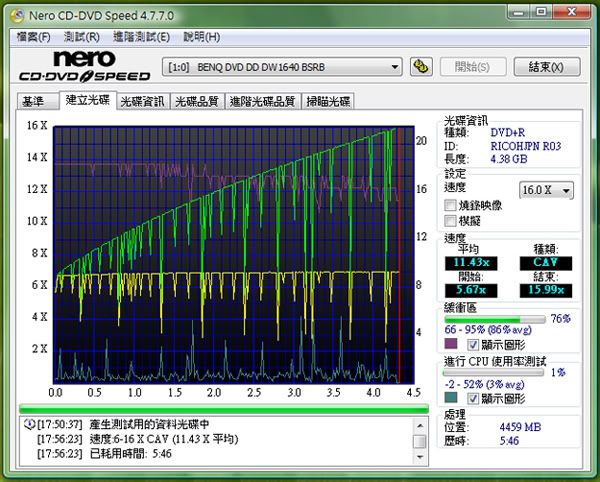
Task: Click the -2 - 52% (3% avg) CPU text
Action: tap(484, 384)
